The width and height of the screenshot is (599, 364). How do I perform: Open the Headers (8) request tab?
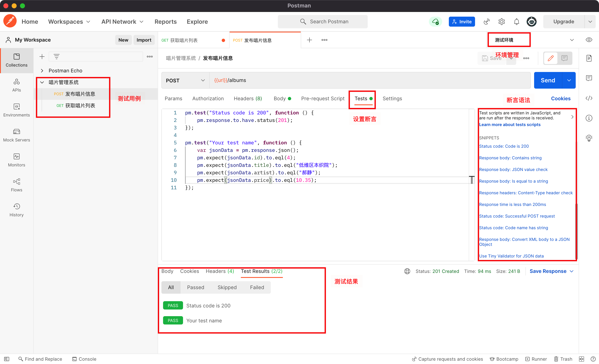pyautogui.click(x=248, y=98)
